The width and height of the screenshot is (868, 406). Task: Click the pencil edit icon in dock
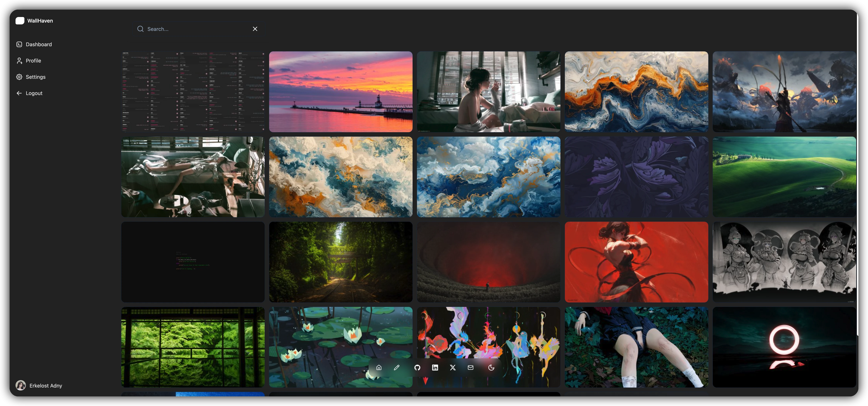397,368
